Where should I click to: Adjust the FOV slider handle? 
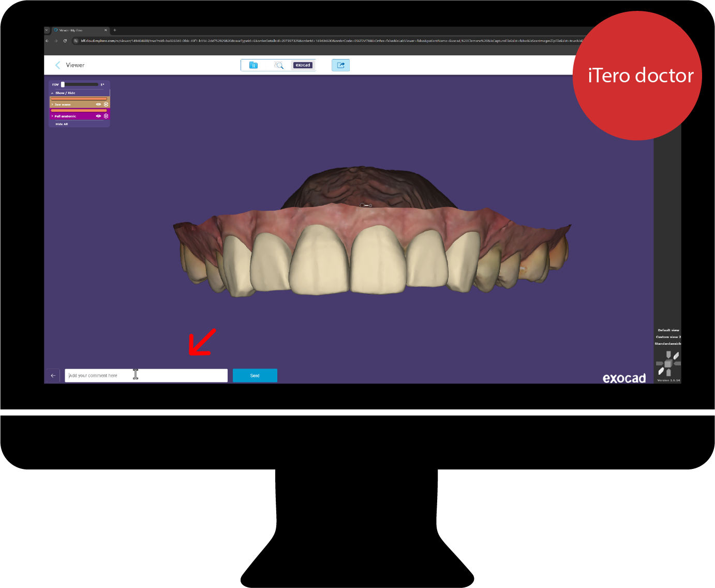(x=63, y=84)
